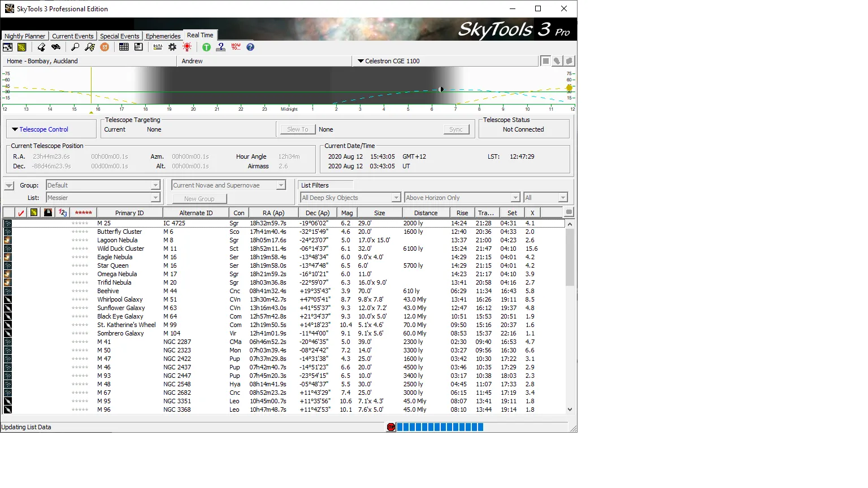Screen dimensions: 868x488
Task: Click the magnifier with lightning bolt icon
Action: (x=89, y=47)
